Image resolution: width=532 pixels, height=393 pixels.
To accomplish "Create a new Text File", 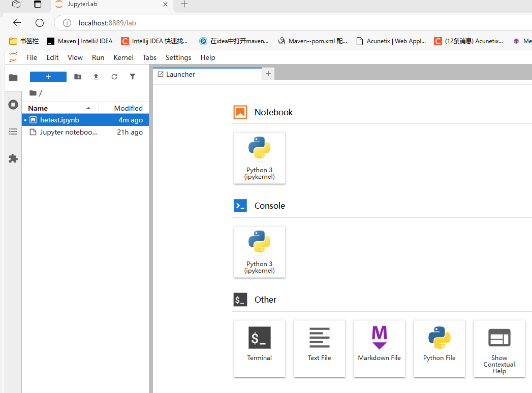I will pyautogui.click(x=319, y=349).
